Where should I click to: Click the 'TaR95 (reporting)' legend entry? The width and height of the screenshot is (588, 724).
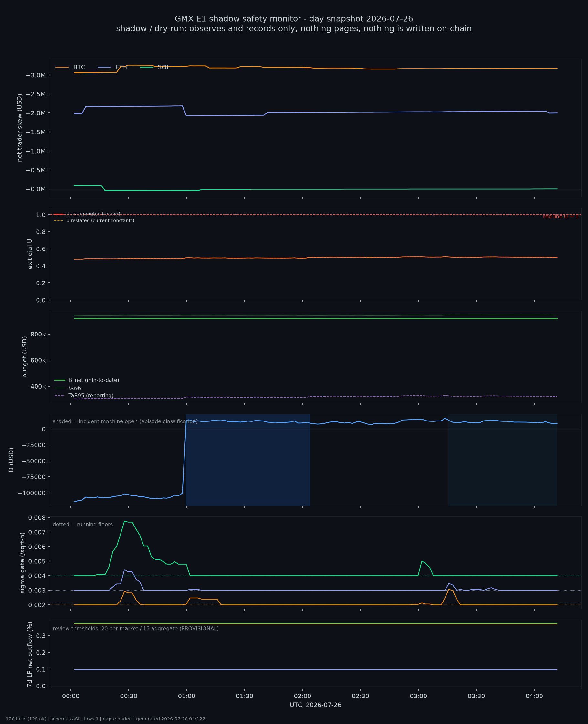[84, 395]
